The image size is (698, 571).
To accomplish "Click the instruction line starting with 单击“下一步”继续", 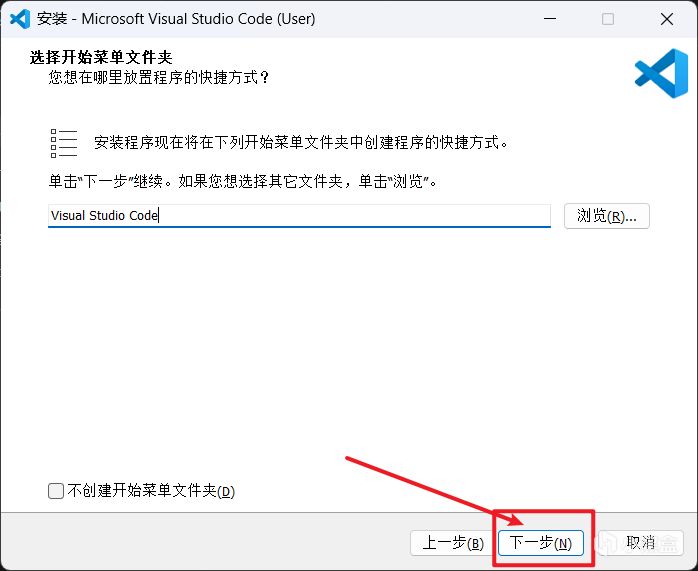I will coord(243,181).
